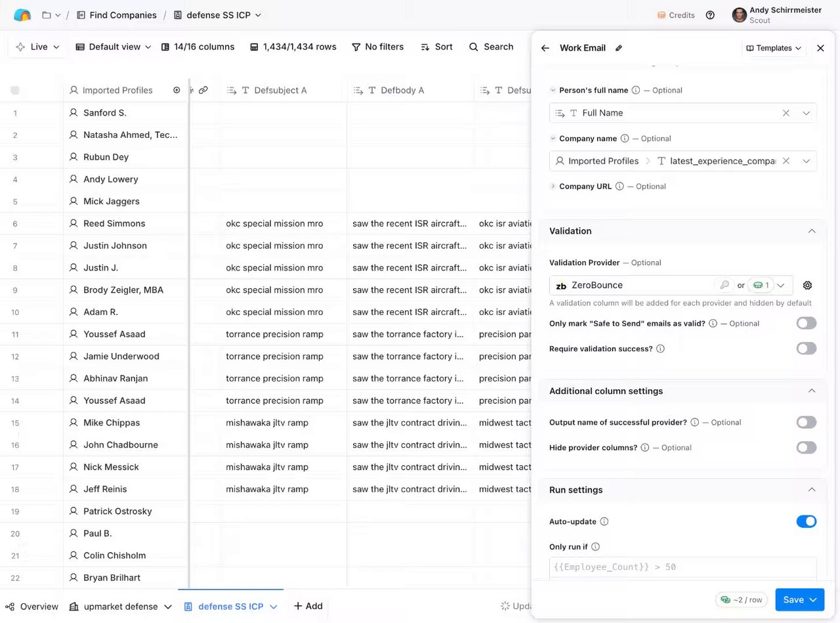Expand the Company URL field

(553, 186)
